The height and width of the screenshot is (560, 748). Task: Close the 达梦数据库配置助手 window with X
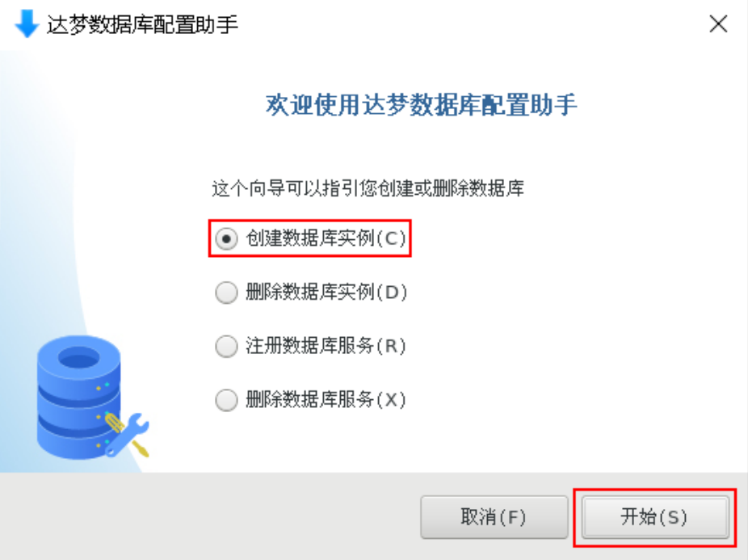point(718,24)
